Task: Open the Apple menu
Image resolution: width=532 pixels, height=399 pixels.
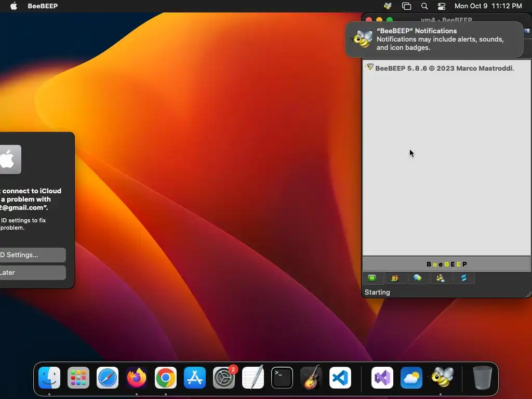Action: 14,6
